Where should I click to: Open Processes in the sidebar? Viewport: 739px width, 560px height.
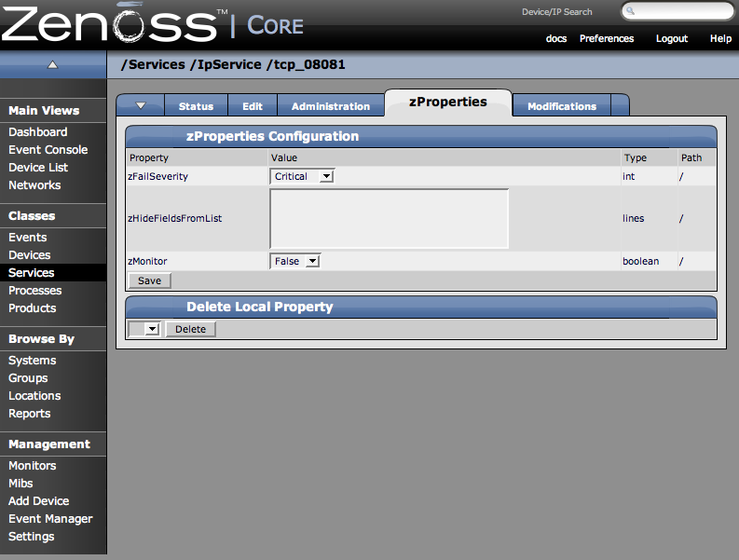pyautogui.click(x=34, y=291)
